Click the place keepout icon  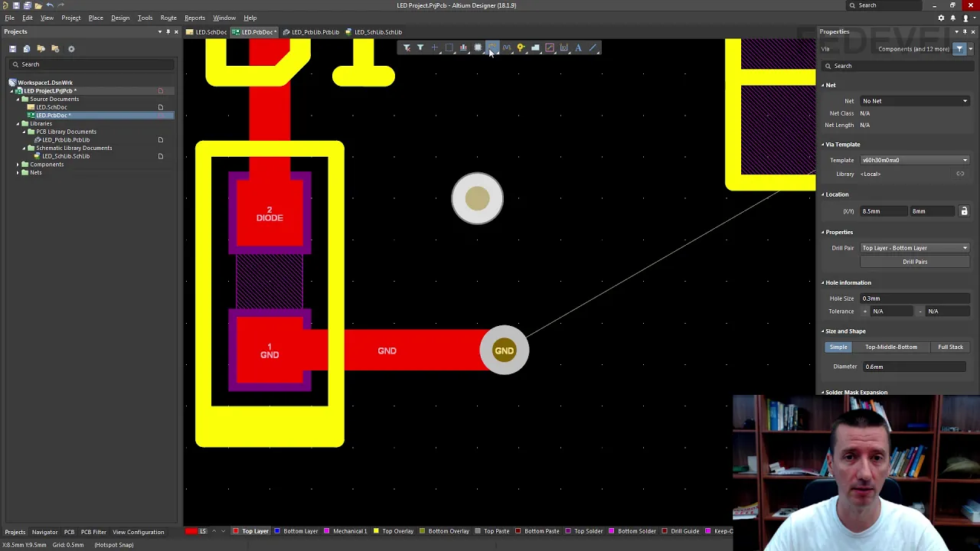(550, 48)
